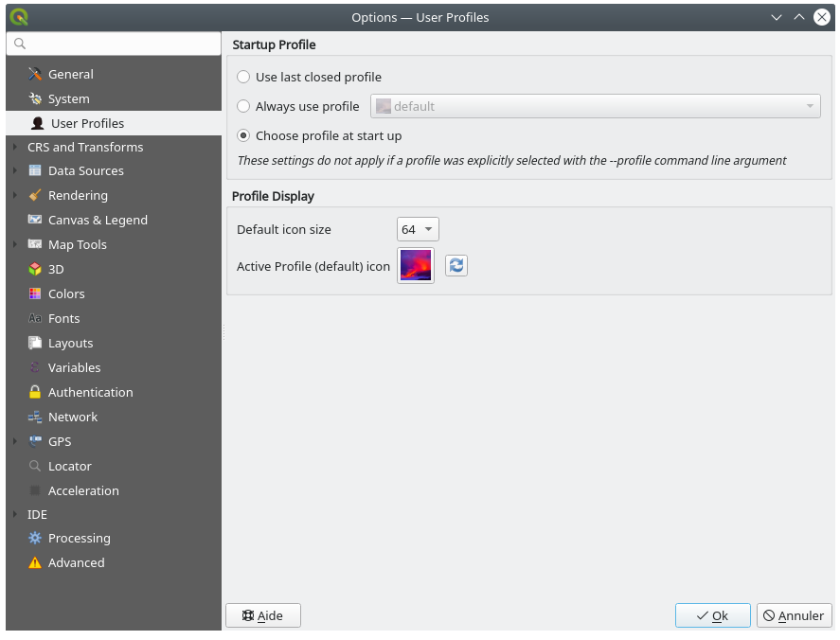The image size is (840, 640).
Task: Select the Processing gear icon
Action: tap(33, 538)
